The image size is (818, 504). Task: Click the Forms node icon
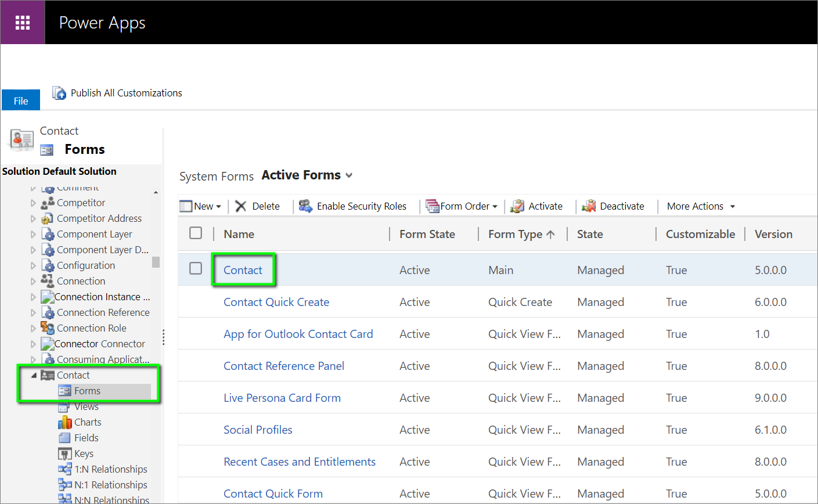65,391
